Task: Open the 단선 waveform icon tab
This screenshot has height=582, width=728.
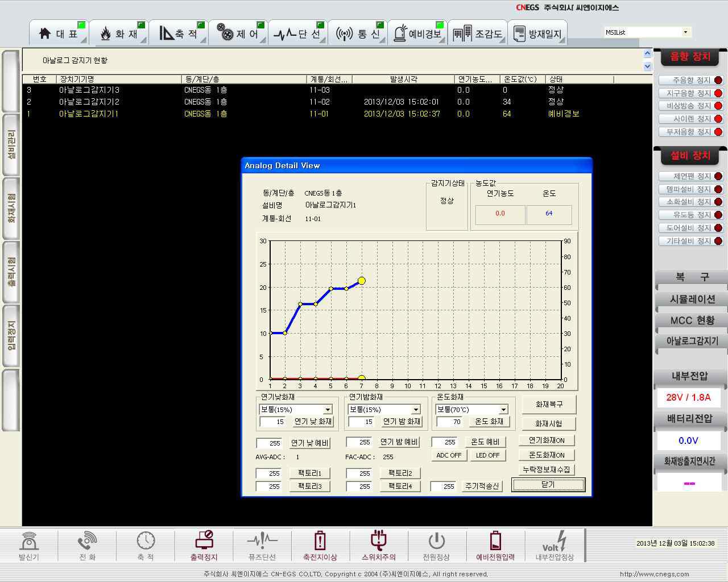Action: [x=297, y=34]
